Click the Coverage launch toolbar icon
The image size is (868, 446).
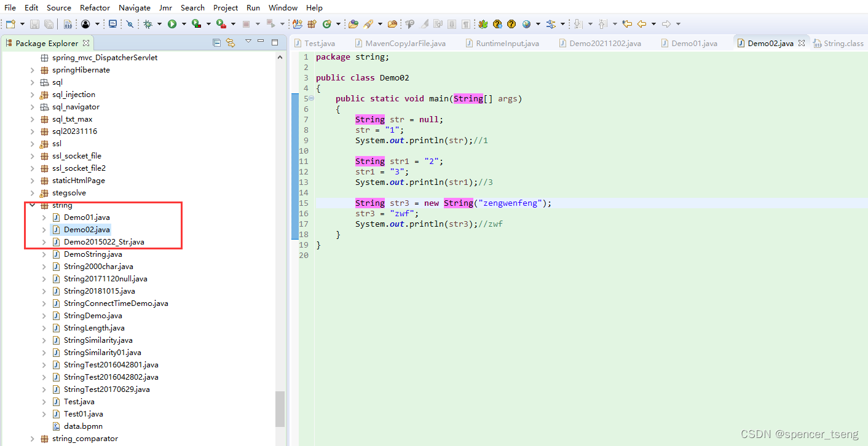(x=196, y=23)
